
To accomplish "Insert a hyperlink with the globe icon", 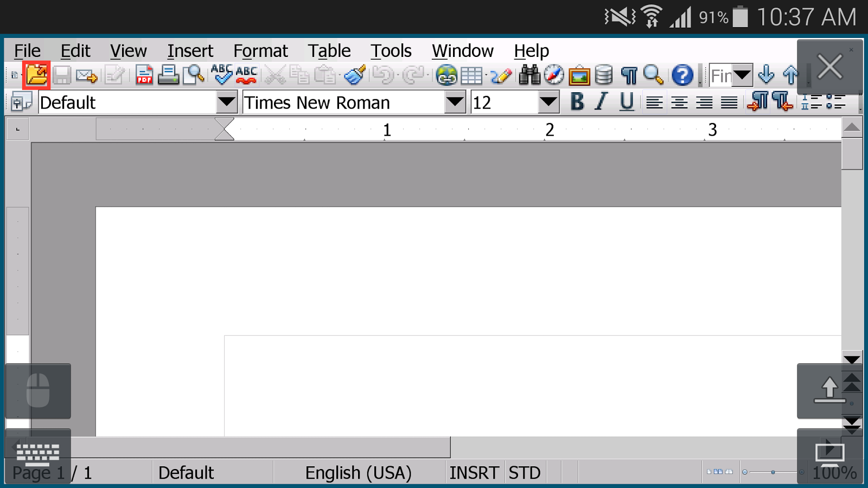I will (446, 75).
